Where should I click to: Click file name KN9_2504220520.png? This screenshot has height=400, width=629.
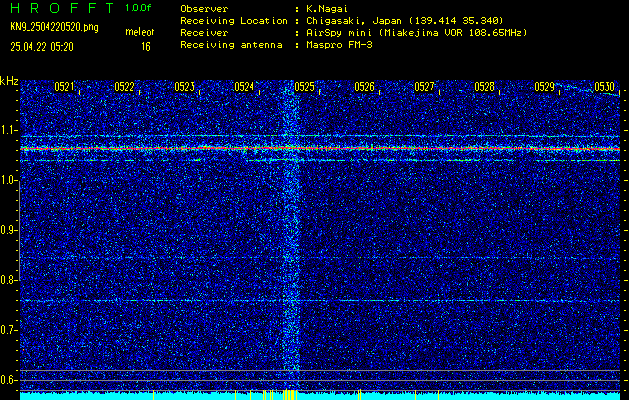(54, 27)
